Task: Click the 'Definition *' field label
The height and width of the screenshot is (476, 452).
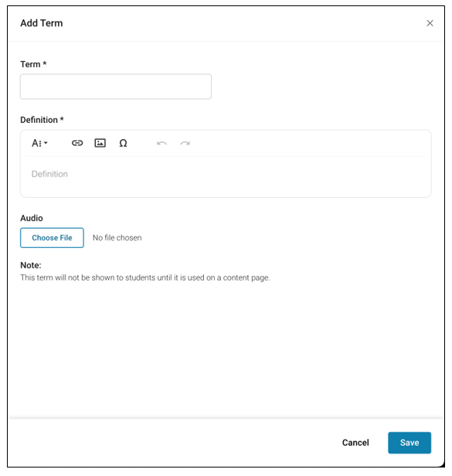Action: click(x=42, y=120)
